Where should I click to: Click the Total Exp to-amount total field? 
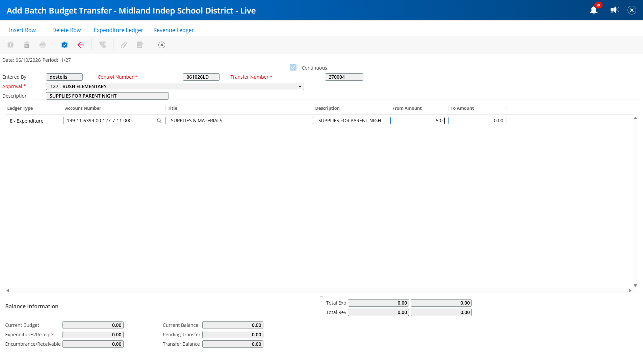point(441,303)
